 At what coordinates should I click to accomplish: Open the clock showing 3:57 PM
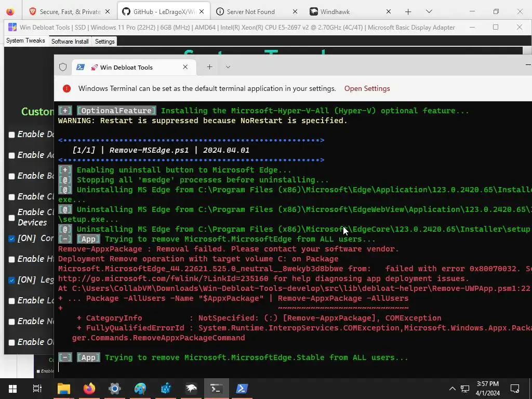coord(487,389)
